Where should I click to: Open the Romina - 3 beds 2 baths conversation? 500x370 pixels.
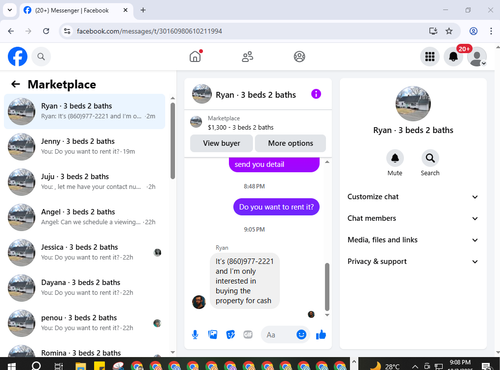(85, 350)
